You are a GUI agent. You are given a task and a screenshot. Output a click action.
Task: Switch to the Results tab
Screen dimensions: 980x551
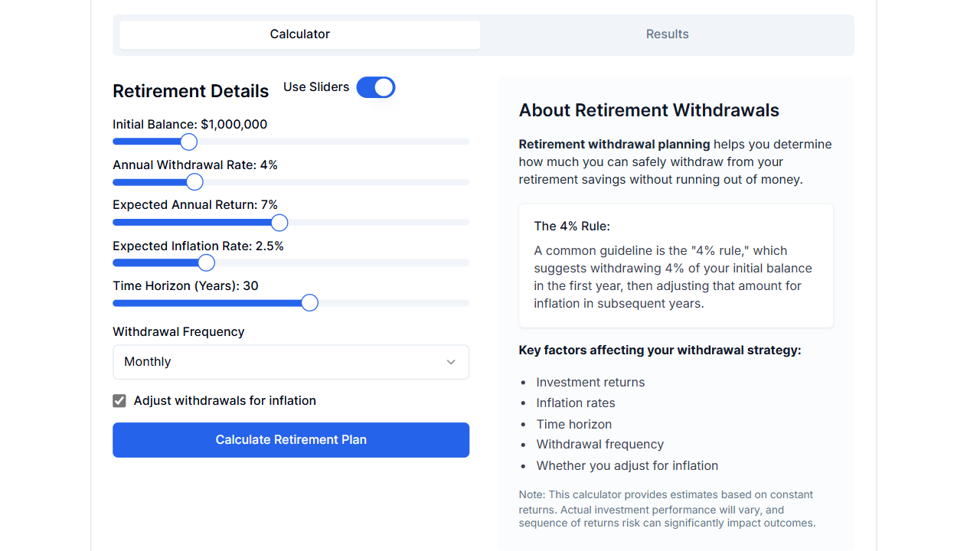[x=667, y=34]
